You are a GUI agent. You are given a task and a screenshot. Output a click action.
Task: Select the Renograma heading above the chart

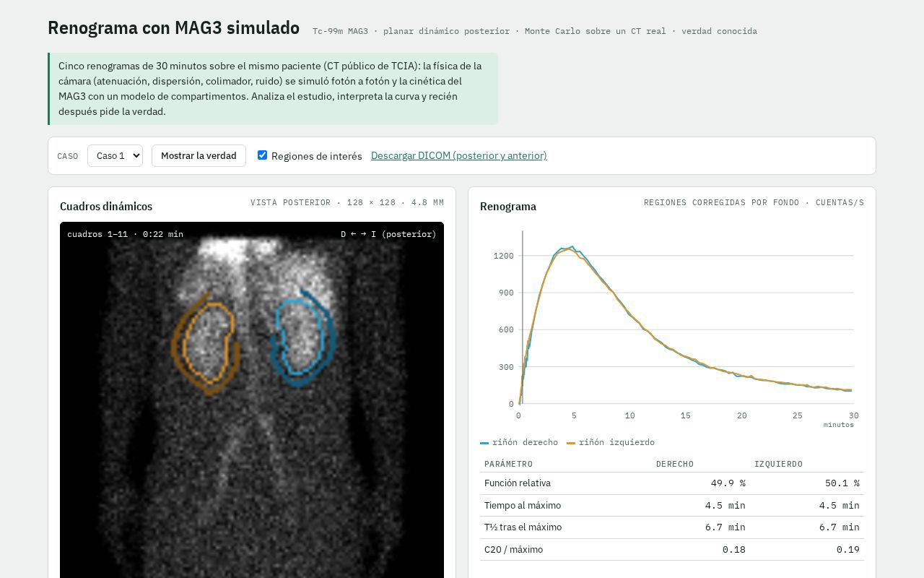(508, 207)
